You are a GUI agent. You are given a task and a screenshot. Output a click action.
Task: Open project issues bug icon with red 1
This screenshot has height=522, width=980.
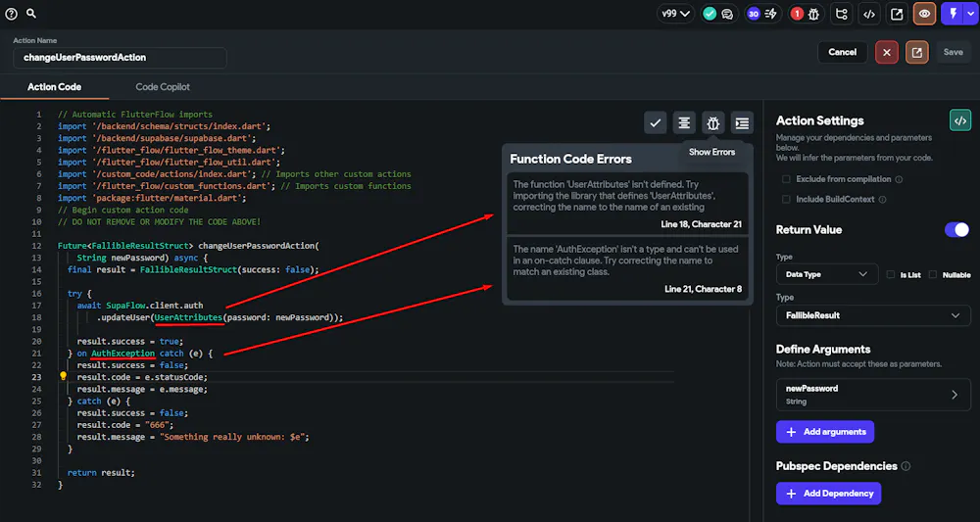pyautogui.click(x=806, y=14)
